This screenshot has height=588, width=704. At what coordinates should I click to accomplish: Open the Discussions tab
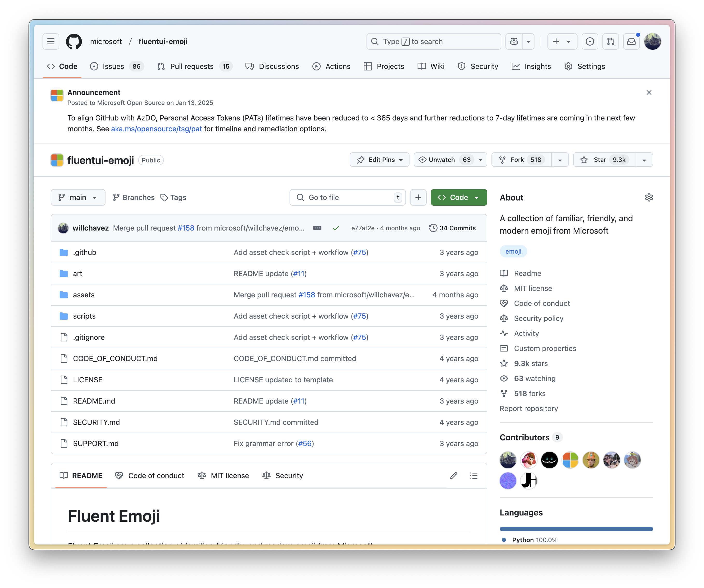272,66
